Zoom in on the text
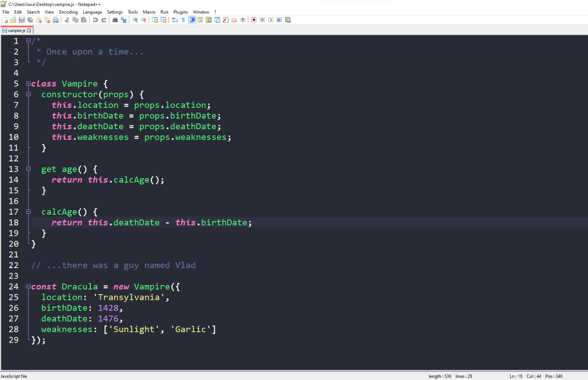Screen dimensions: 588x380 (x=135, y=20)
